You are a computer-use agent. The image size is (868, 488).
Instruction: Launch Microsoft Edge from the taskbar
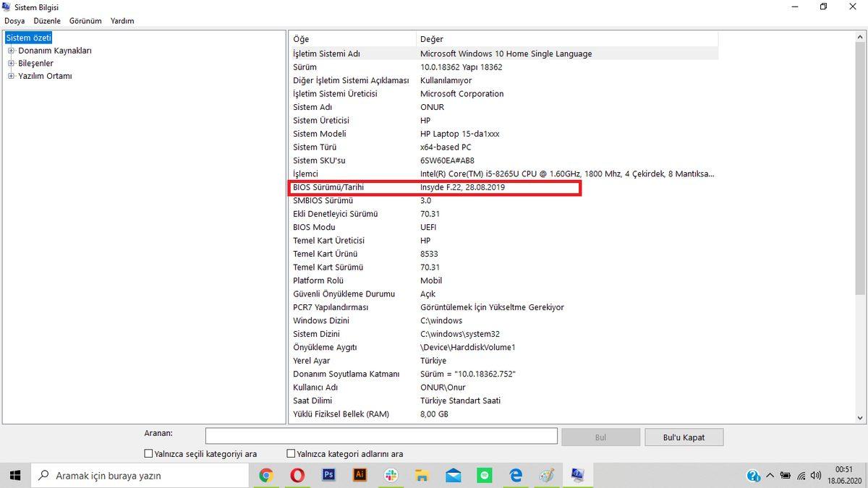tap(515, 475)
